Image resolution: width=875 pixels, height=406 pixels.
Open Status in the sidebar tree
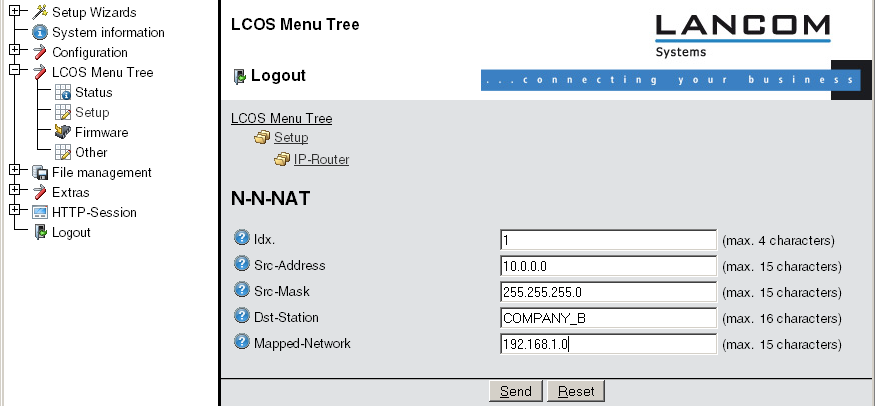[x=93, y=92]
